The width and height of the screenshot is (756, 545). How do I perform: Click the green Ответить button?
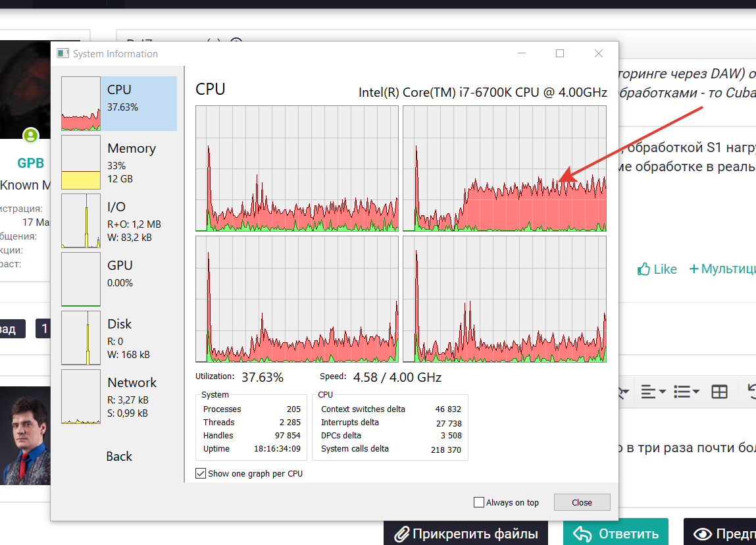click(616, 533)
